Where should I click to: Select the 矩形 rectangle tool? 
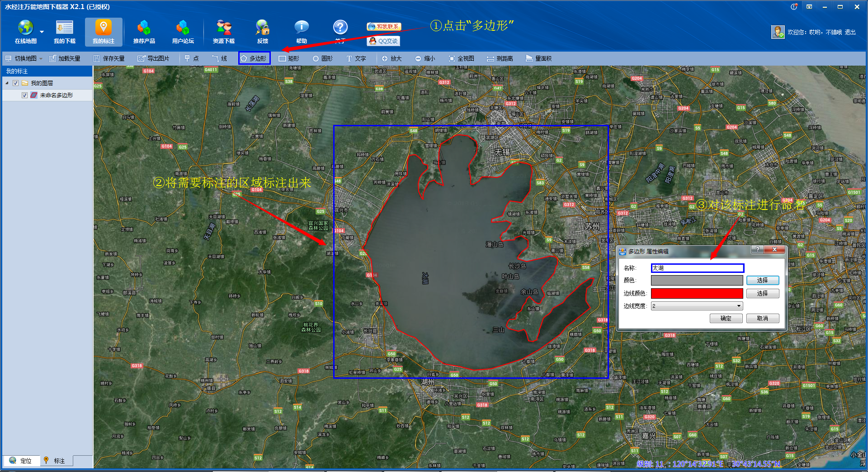click(289, 58)
